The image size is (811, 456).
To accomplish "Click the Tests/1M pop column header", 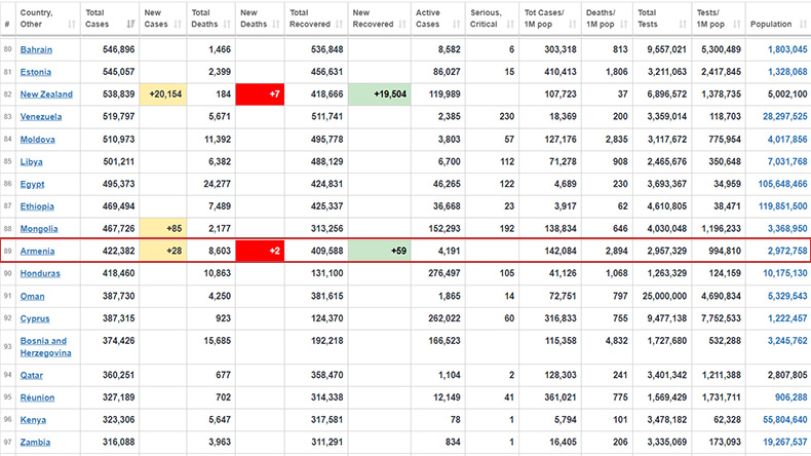I will (718, 19).
